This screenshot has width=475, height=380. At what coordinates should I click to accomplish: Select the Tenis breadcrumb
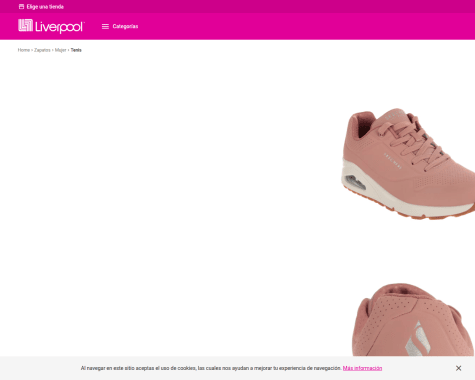76,50
